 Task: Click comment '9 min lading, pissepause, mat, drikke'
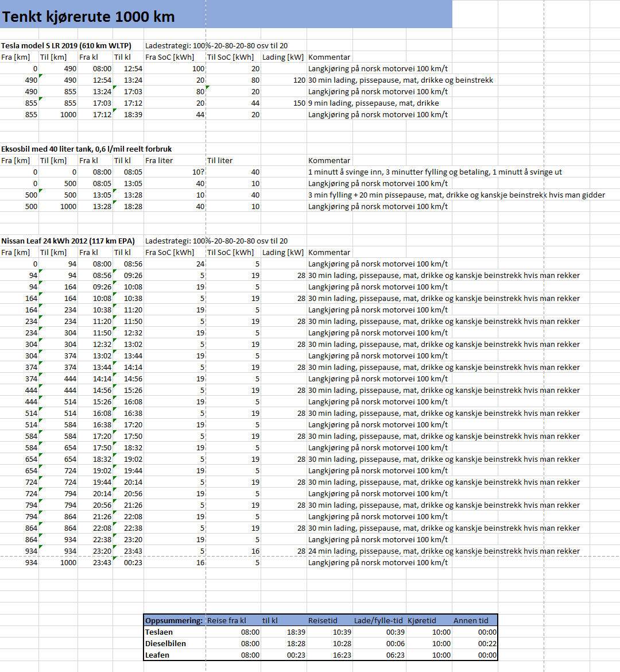[374, 103]
